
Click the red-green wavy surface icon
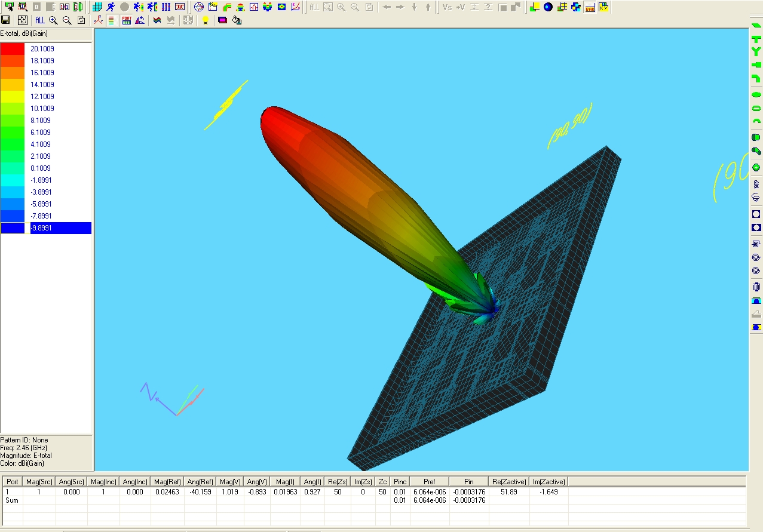tap(157, 20)
